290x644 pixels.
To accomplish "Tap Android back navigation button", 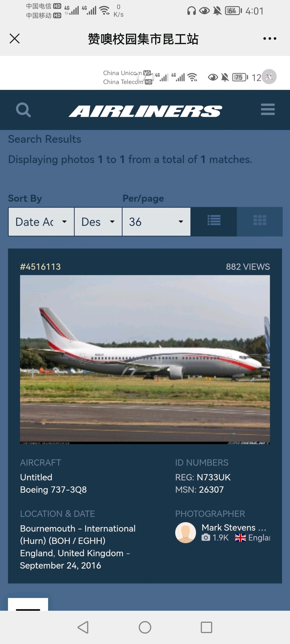I will click(x=83, y=627).
